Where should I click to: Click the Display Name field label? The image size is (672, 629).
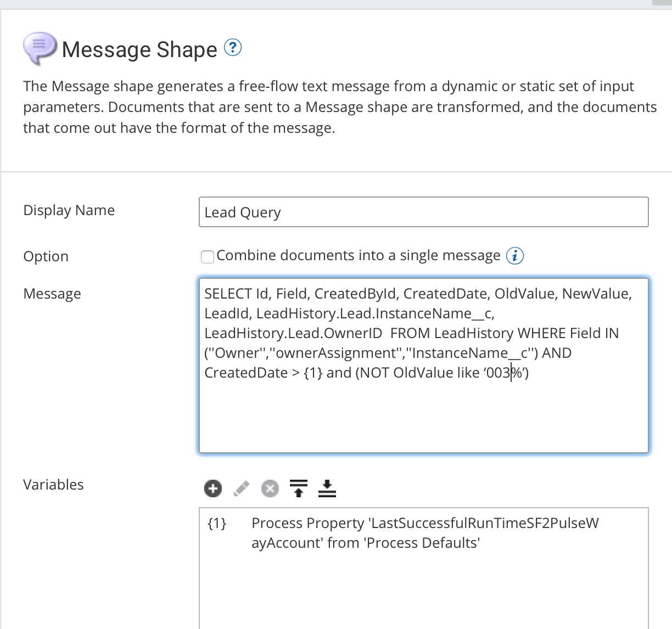point(69,210)
